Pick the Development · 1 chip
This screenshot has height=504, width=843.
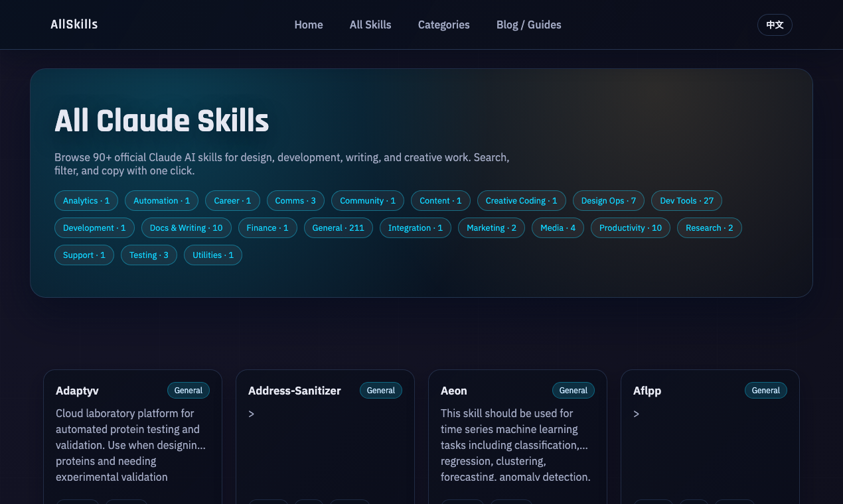point(94,228)
